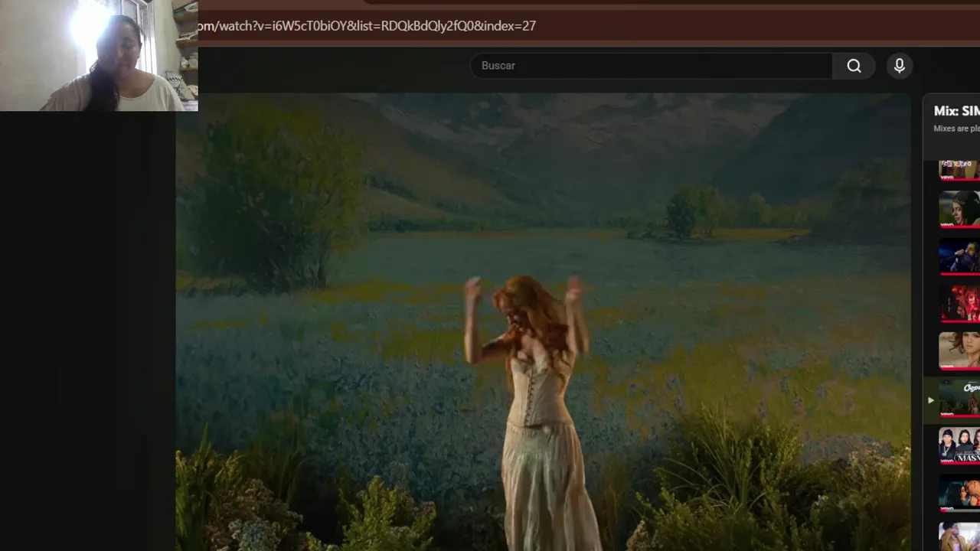
Task: Open the playlist thumbnail showing three faces
Action: [x=959, y=445]
